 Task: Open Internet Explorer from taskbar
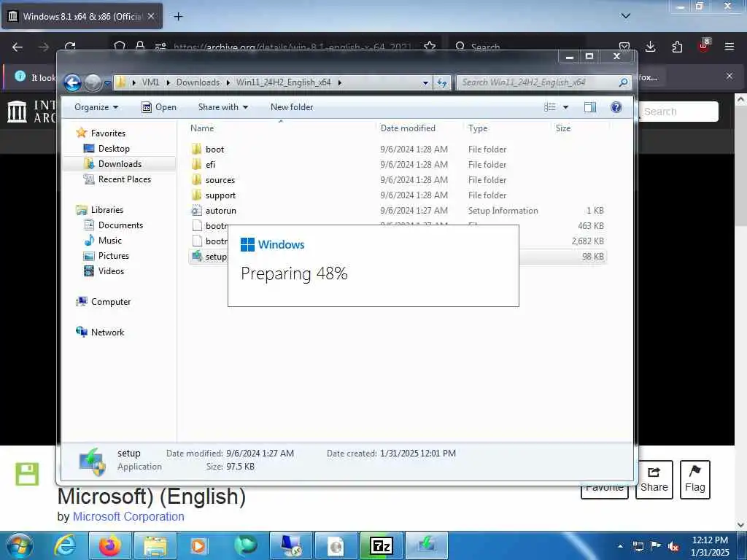[65, 545]
